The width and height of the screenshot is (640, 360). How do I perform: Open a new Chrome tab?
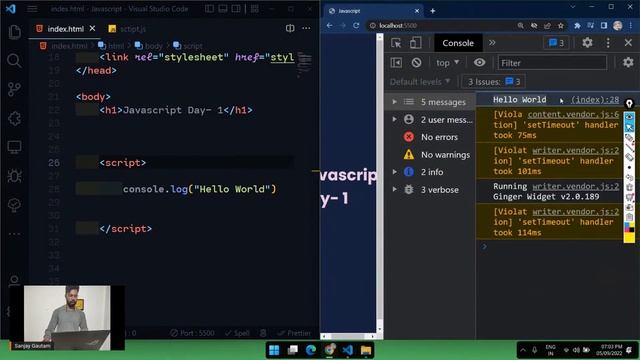[433, 11]
